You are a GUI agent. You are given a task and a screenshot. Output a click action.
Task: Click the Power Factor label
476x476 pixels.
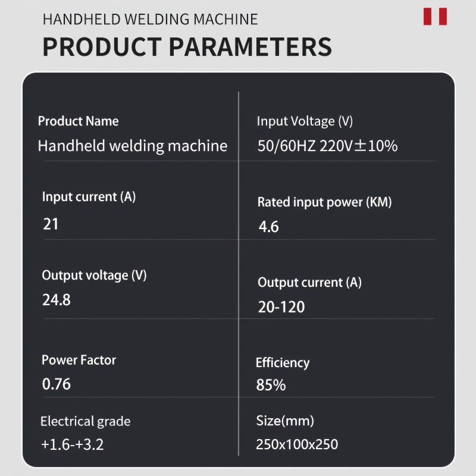[79, 360]
